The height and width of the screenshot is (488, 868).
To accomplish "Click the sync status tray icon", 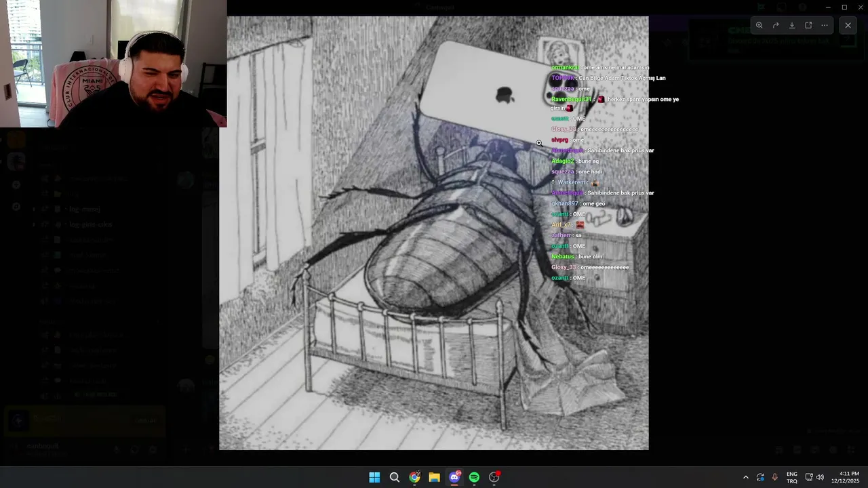I will [x=760, y=478].
